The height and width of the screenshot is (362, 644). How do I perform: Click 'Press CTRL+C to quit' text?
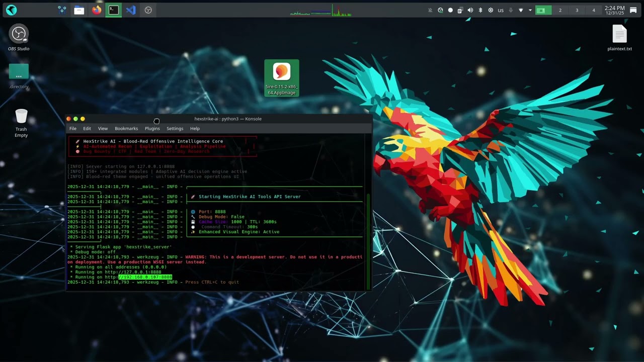coord(212,282)
